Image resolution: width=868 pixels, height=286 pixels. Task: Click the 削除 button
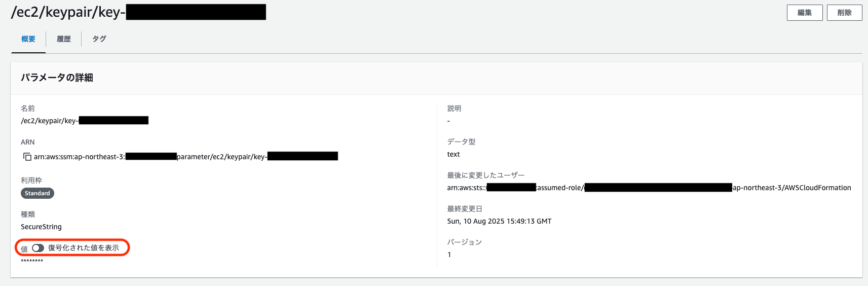(844, 13)
